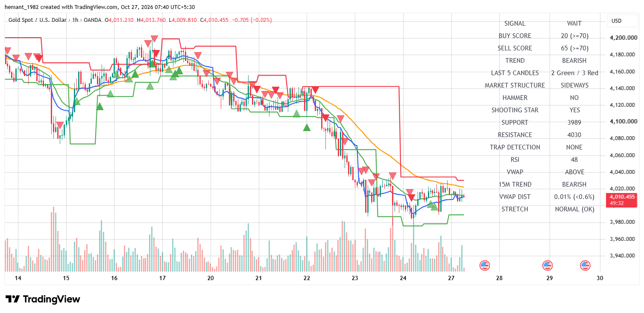Click the SUPPORT value 3989
The width and height of the screenshot is (644, 313).
click(574, 123)
